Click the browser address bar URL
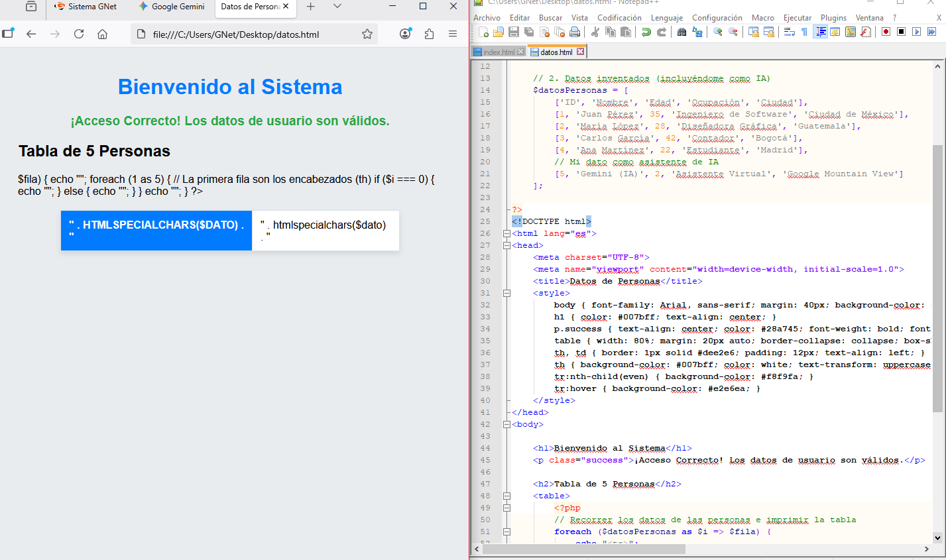 click(x=235, y=34)
